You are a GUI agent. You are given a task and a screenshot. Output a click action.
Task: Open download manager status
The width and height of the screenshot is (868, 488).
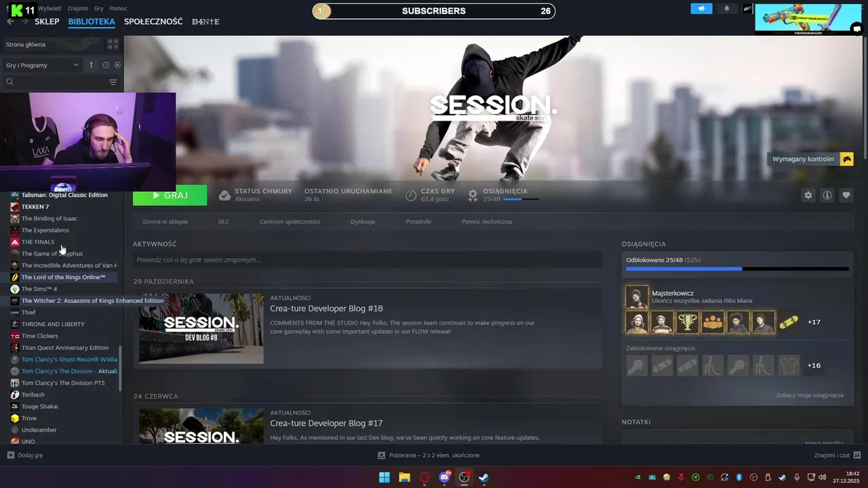[x=429, y=455]
